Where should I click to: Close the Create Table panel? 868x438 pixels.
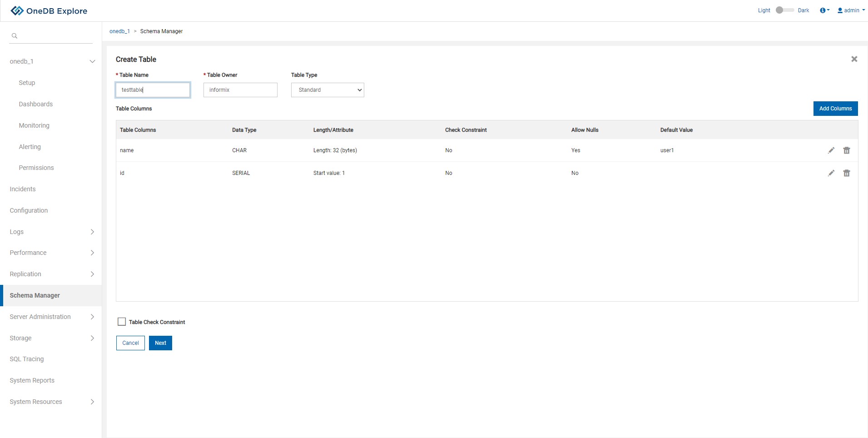[x=854, y=59]
